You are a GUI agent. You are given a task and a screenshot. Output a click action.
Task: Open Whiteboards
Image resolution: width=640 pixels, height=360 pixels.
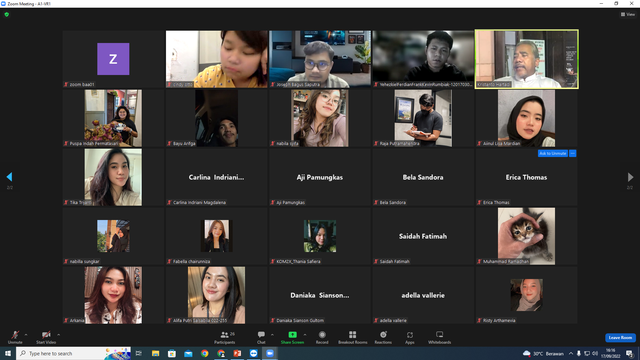coord(440,337)
